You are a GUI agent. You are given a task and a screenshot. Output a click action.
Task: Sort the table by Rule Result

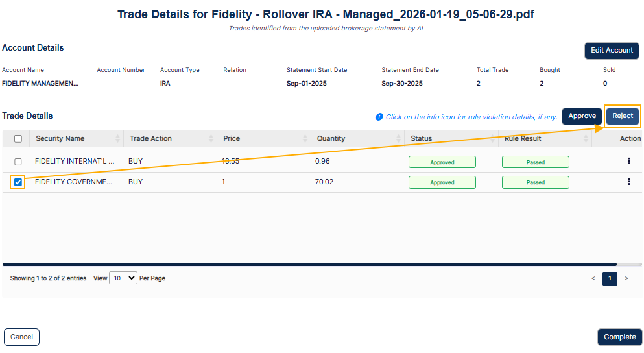586,138
